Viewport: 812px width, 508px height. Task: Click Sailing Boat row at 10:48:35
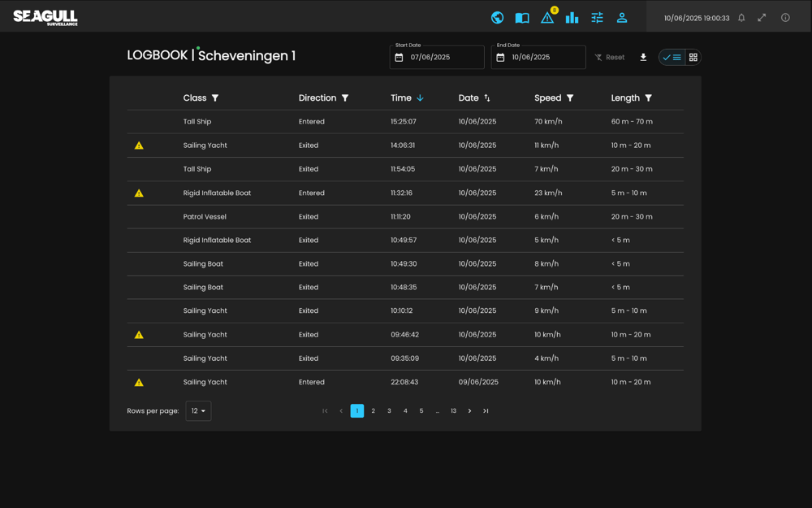405,287
